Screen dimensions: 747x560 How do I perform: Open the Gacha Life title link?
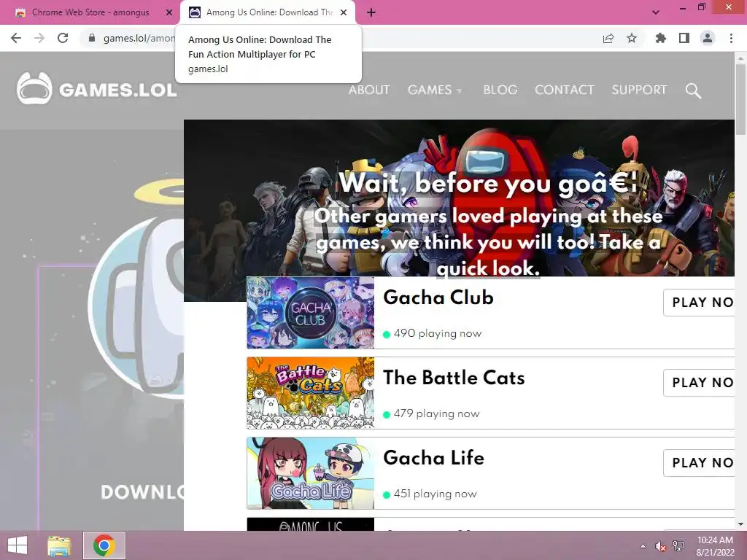click(x=433, y=457)
